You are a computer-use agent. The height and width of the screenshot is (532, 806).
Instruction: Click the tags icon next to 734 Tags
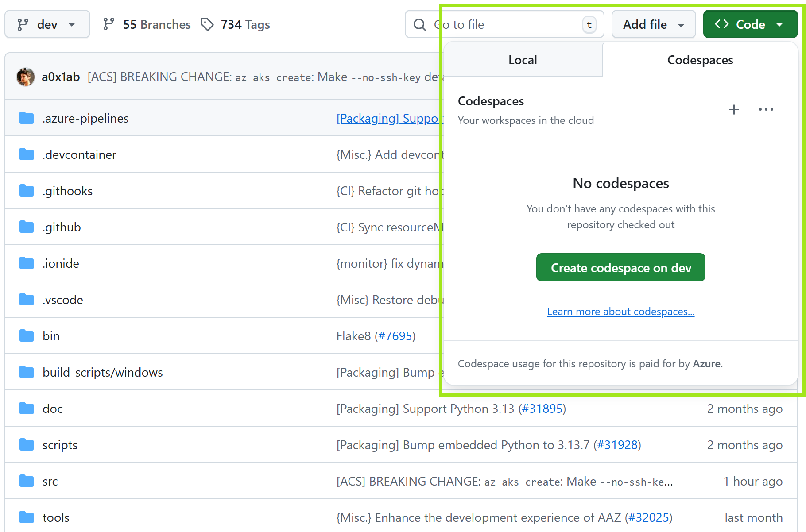[207, 24]
